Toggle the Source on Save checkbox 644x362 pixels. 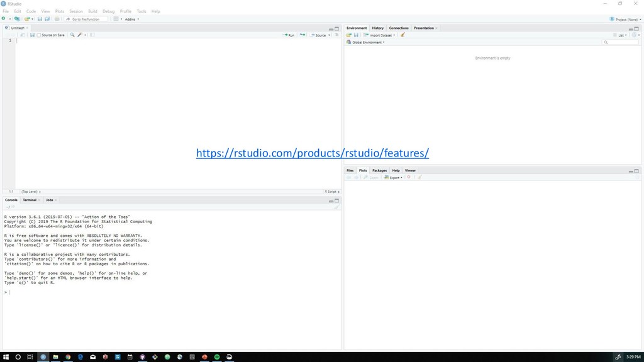pos(39,35)
